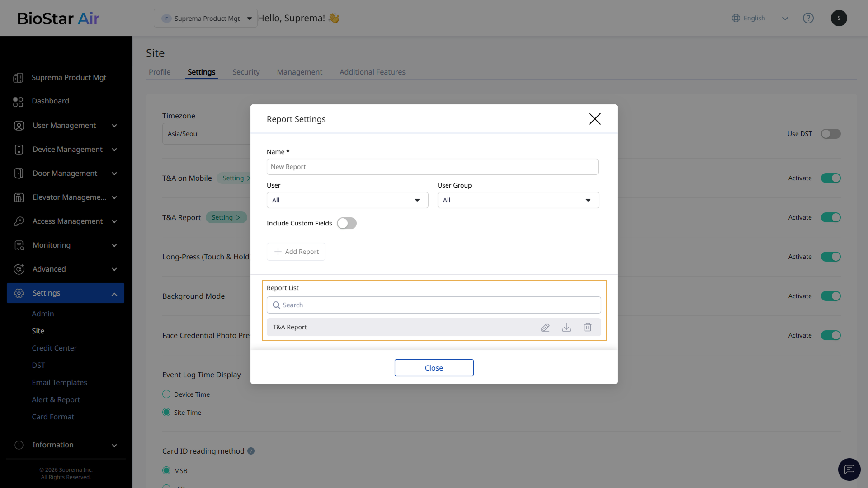The width and height of the screenshot is (868, 488).
Task: Switch to the Security tab
Action: (246, 72)
